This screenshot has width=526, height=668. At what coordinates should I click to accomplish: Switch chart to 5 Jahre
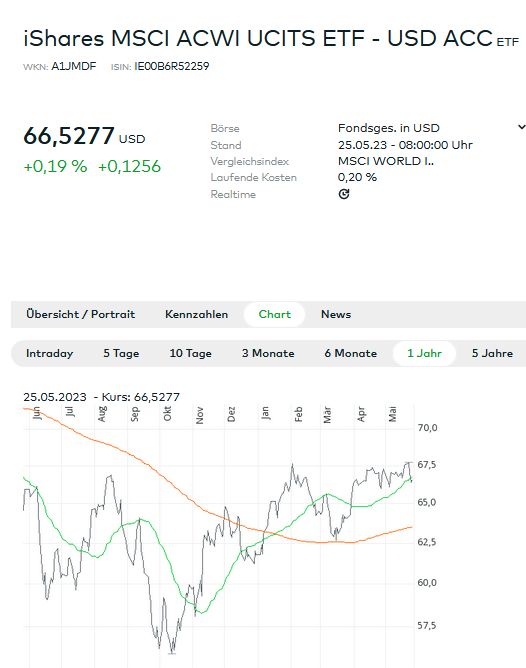pos(492,354)
